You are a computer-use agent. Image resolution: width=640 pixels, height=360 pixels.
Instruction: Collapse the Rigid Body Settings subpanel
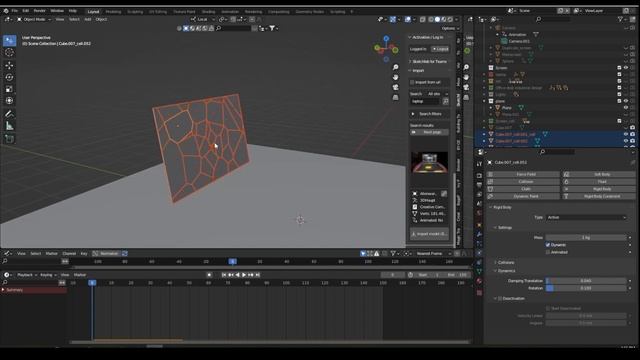click(504, 228)
